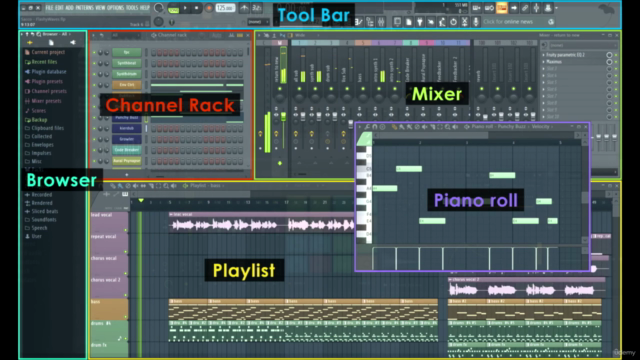Viewport: 640px width, 360px height.
Task: Click the globe icon beside online news
Action: pyautogui.click(x=551, y=22)
